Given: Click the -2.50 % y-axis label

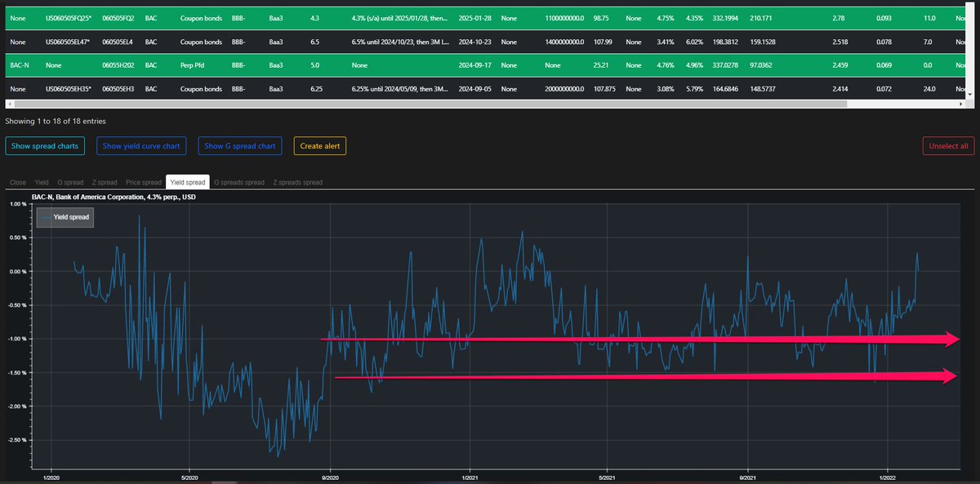Looking at the screenshot, I should pos(17,440).
